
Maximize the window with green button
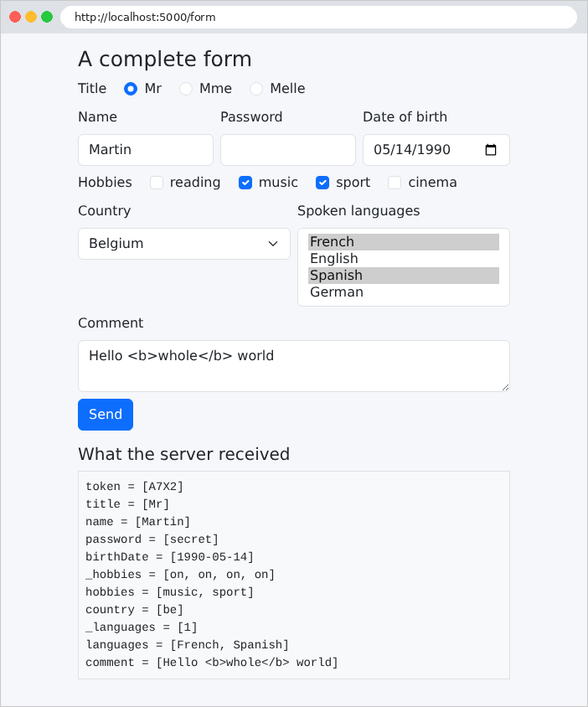[47, 17]
